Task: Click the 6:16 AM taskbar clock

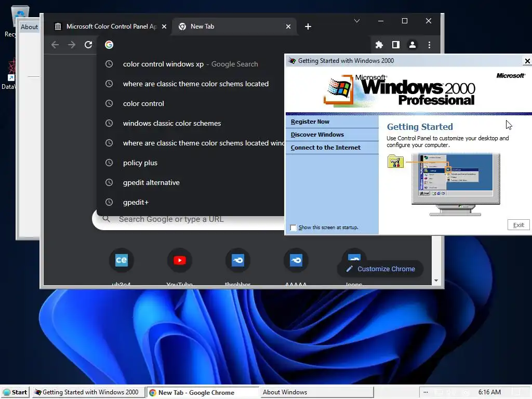Action: 489,392
